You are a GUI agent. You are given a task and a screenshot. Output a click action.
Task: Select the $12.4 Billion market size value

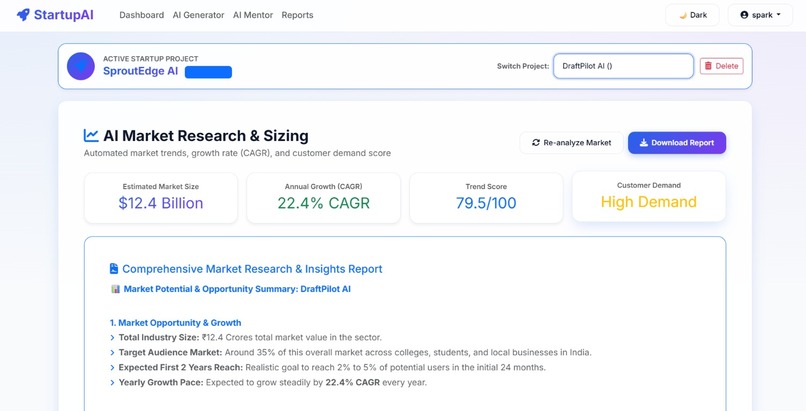click(161, 203)
